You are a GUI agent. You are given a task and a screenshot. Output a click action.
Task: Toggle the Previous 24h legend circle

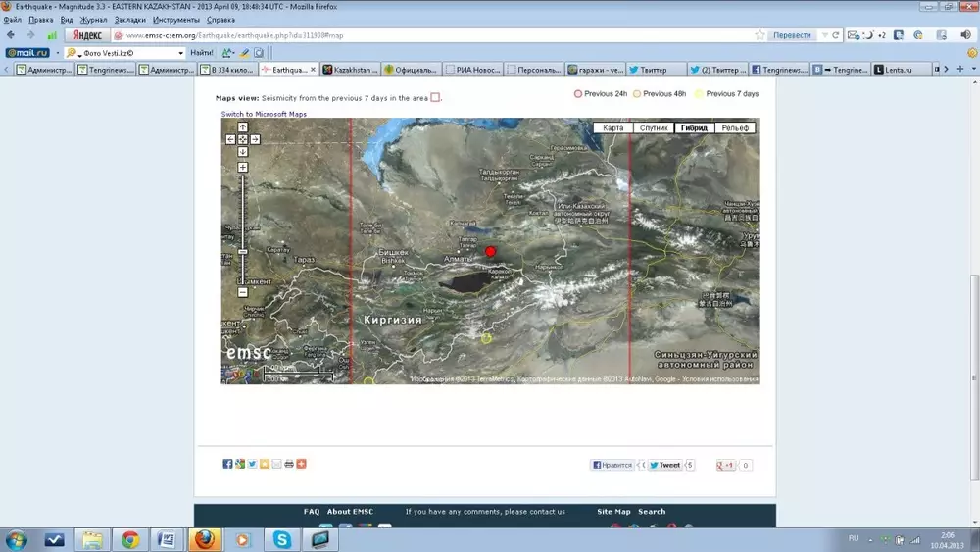tap(578, 94)
